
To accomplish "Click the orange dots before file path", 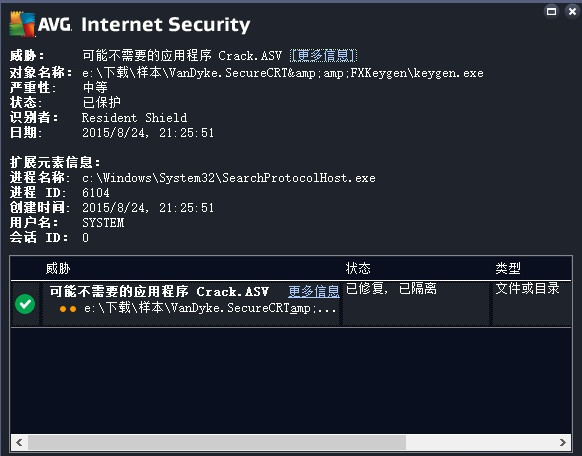I will pos(68,309).
